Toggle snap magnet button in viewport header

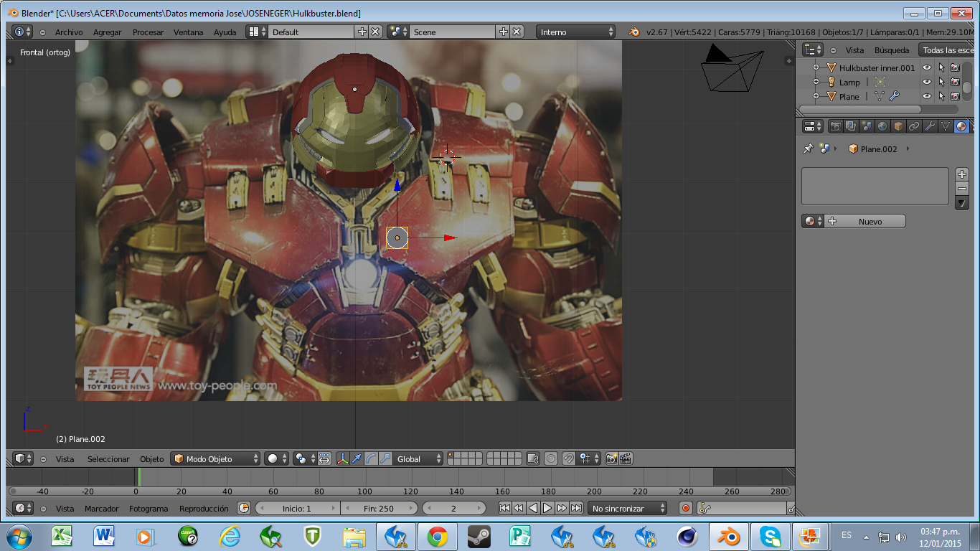(x=568, y=458)
